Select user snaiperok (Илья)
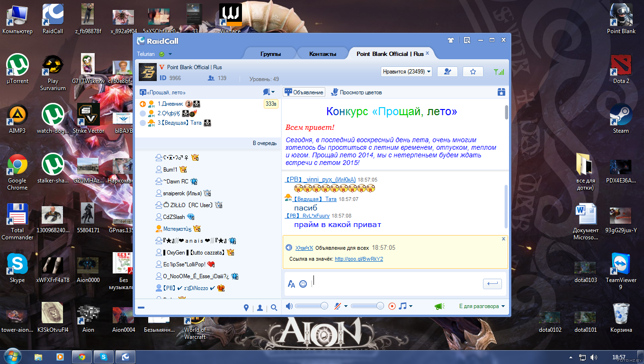 [x=183, y=193]
